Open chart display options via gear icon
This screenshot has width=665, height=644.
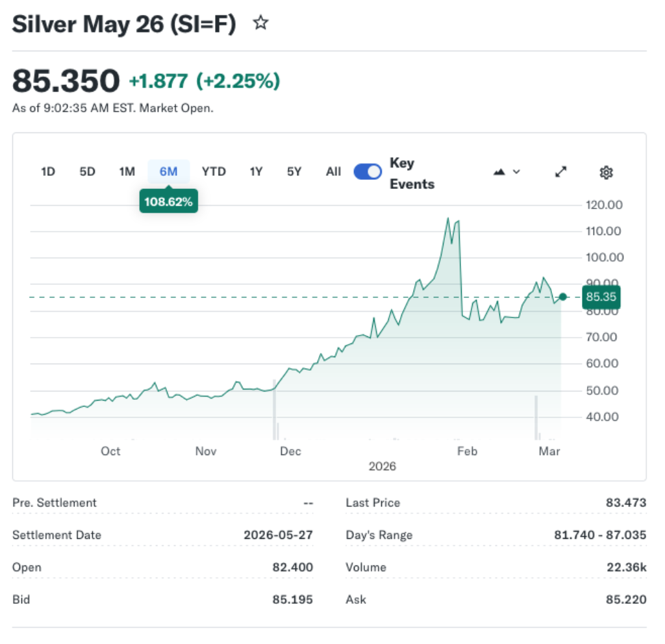coord(606,172)
